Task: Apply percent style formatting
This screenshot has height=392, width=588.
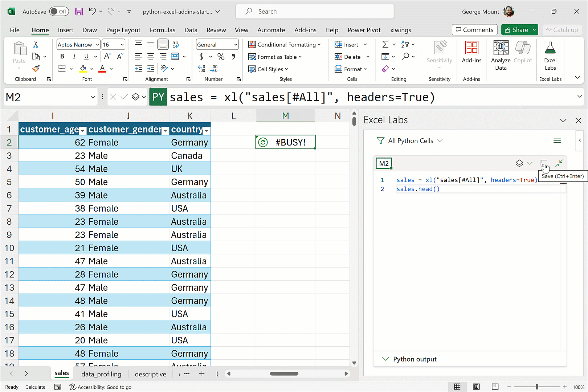Action: (221, 57)
